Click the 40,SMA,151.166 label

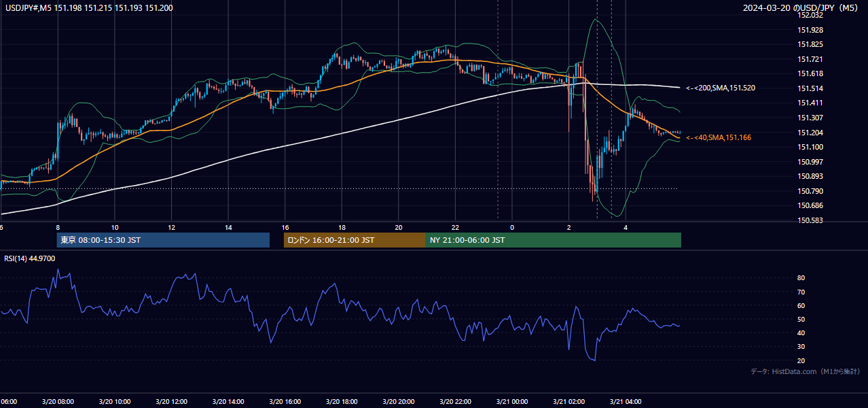[719, 137]
